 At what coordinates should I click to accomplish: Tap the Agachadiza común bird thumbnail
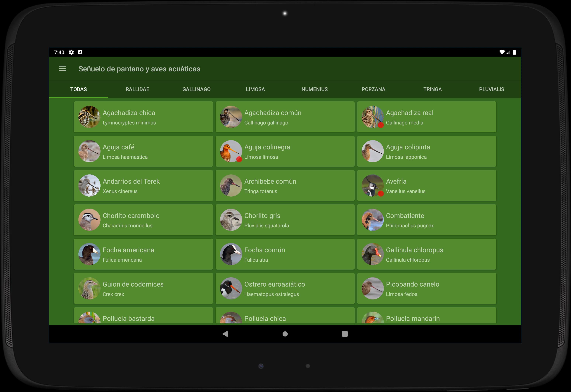231,117
